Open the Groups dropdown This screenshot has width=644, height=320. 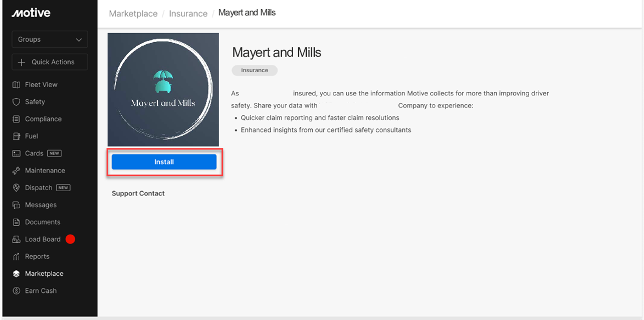[x=50, y=40]
